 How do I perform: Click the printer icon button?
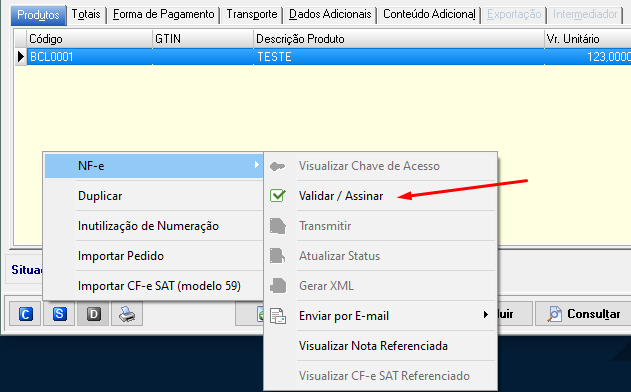click(127, 314)
